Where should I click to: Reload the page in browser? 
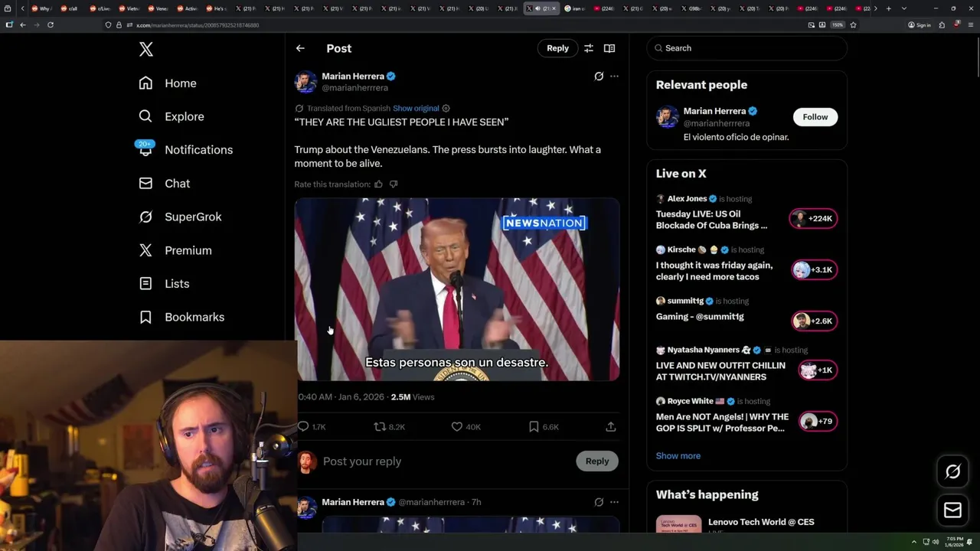[51, 24]
